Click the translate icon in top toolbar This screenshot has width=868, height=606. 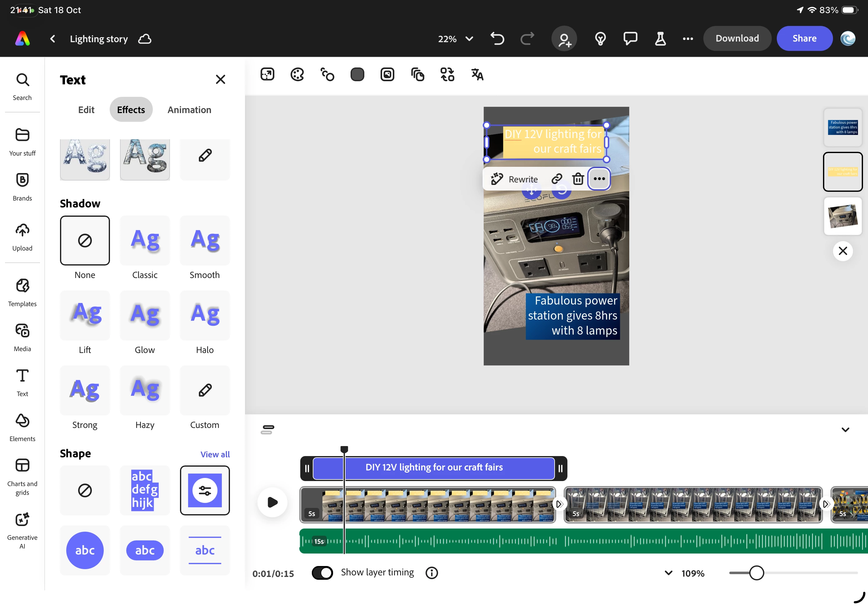click(477, 74)
